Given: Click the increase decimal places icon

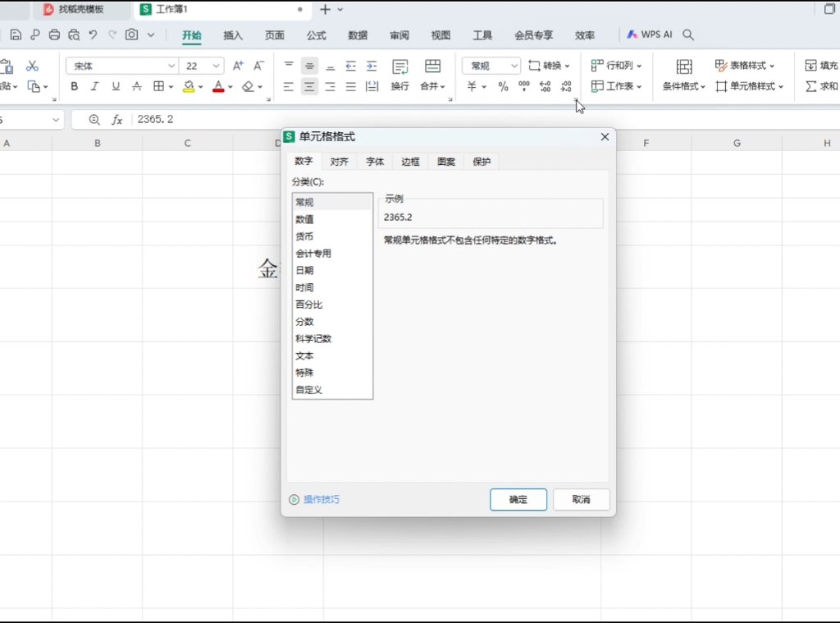Looking at the screenshot, I should (545, 85).
